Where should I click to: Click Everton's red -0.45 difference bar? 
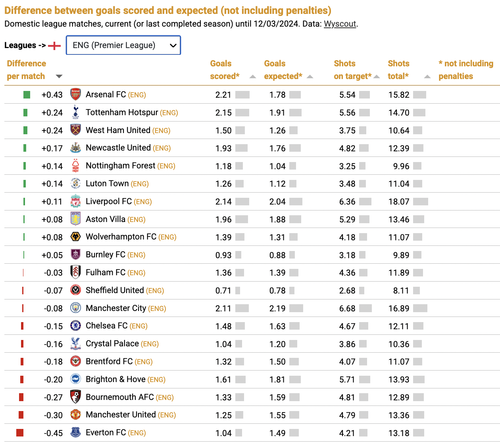pos(20,433)
